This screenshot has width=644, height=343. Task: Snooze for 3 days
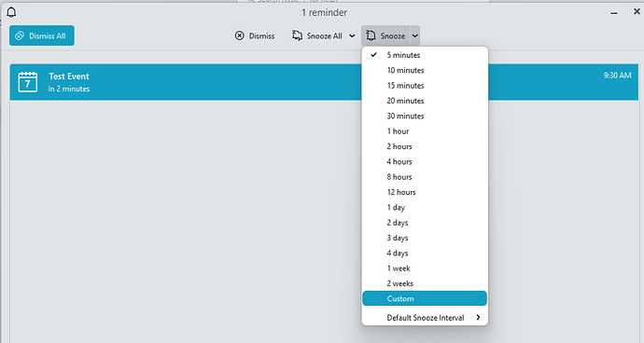pyautogui.click(x=425, y=238)
